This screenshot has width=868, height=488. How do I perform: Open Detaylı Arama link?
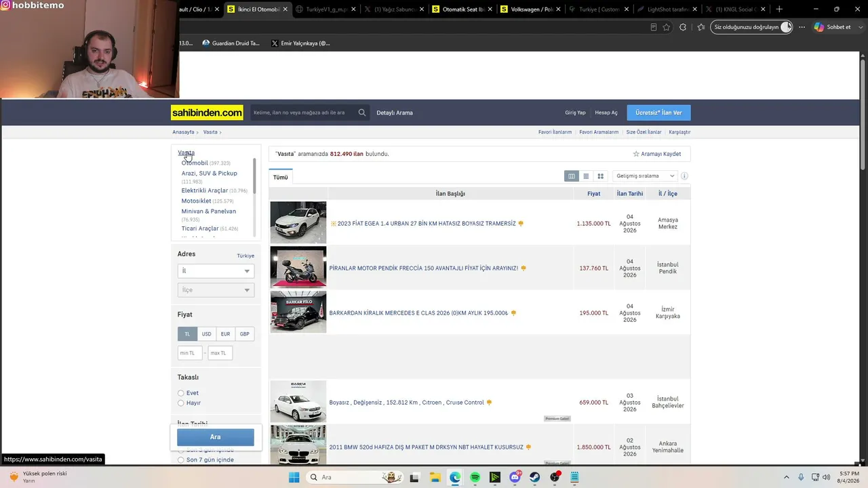point(395,113)
